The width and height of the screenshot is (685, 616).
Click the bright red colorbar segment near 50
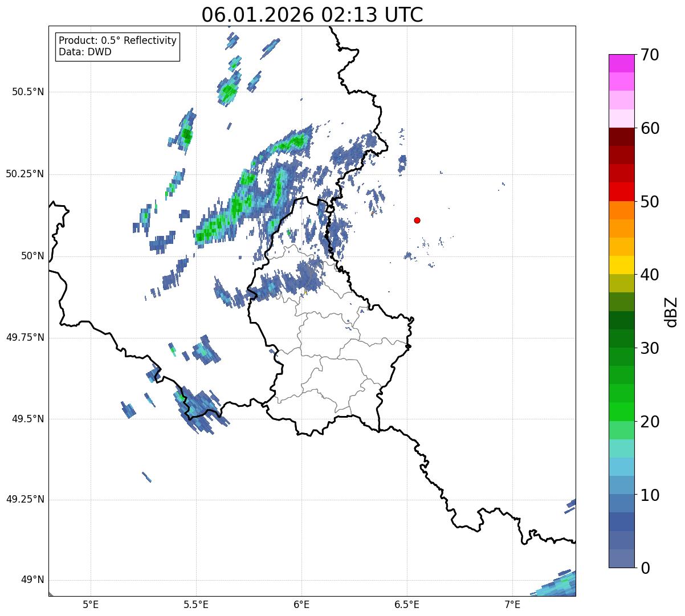621,192
